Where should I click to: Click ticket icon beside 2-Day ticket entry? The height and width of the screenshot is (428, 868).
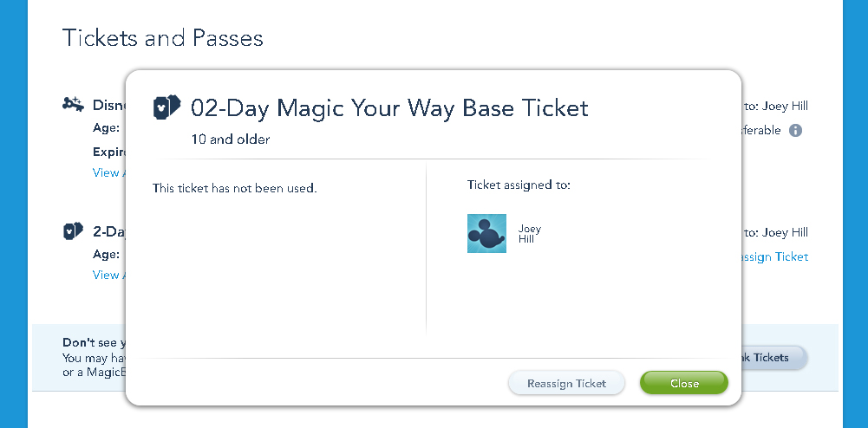[73, 231]
